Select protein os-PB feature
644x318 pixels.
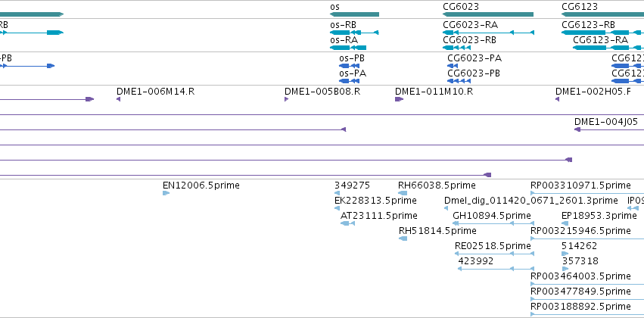pos(349,66)
